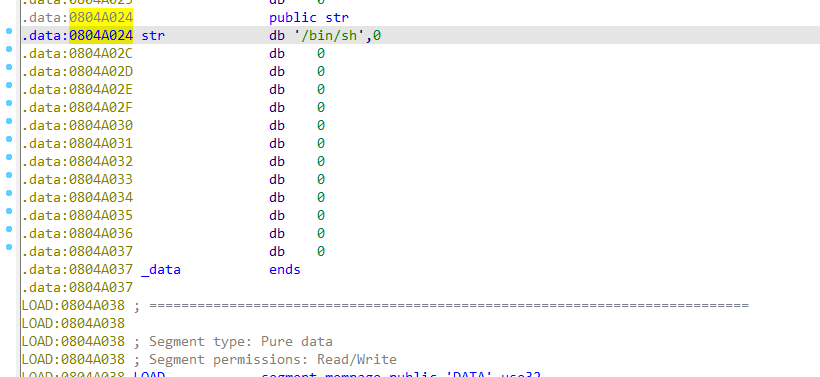
Task: Set breakpoint dot beside address 0804A034
Action: tap(9, 193)
